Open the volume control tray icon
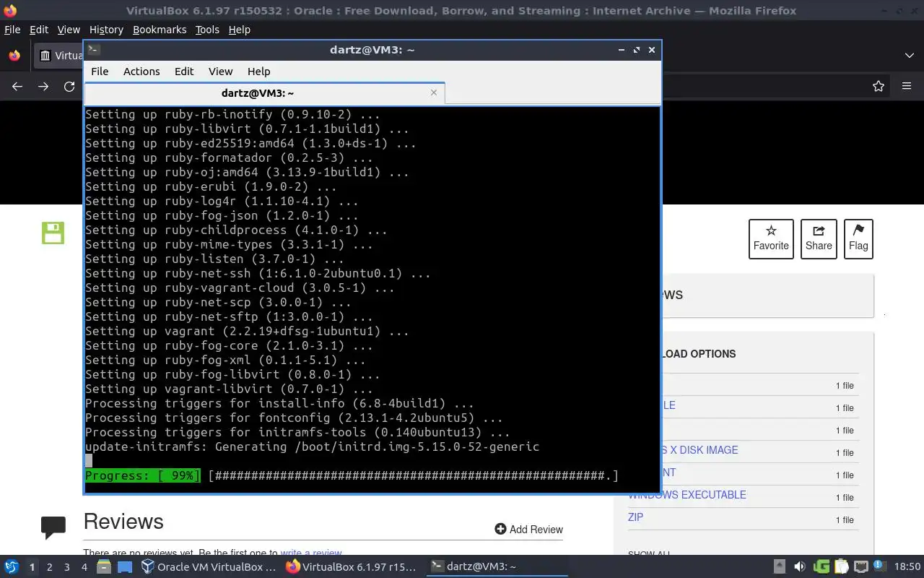The image size is (924, 578). click(799, 567)
